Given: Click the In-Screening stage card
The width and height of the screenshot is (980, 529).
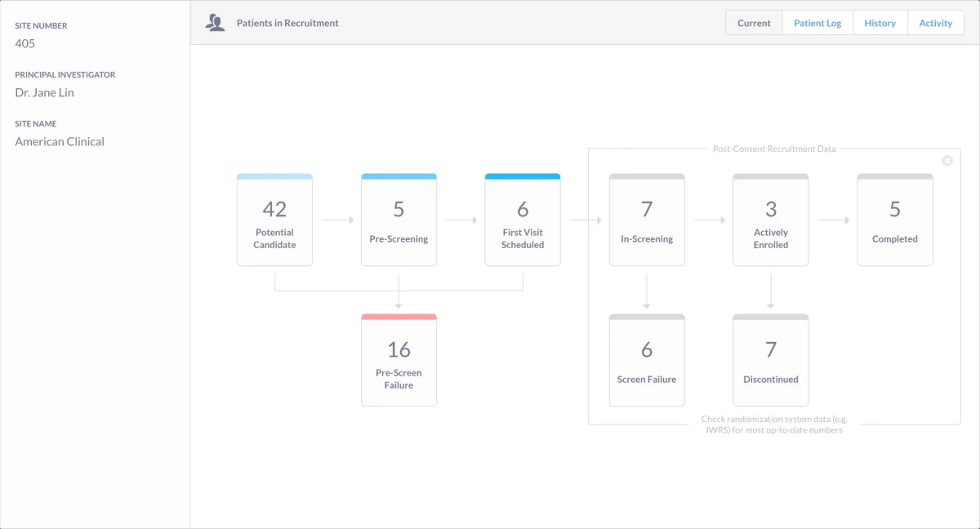Looking at the screenshot, I should point(647,220).
